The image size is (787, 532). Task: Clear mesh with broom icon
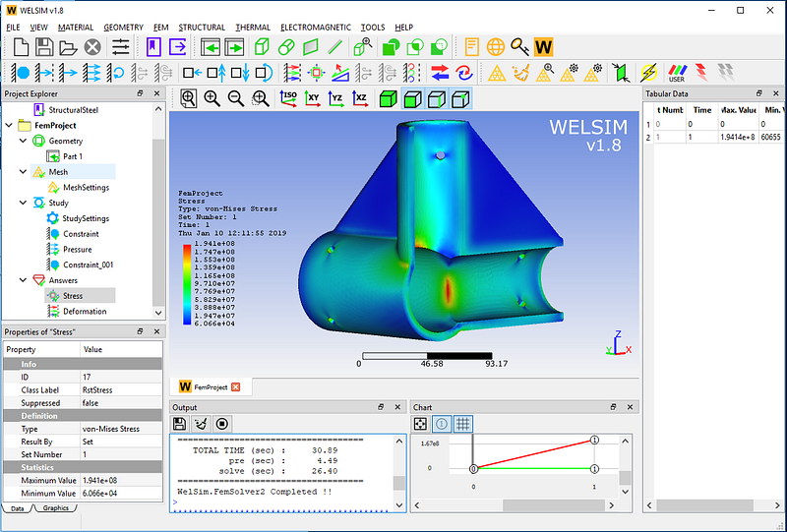point(520,73)
